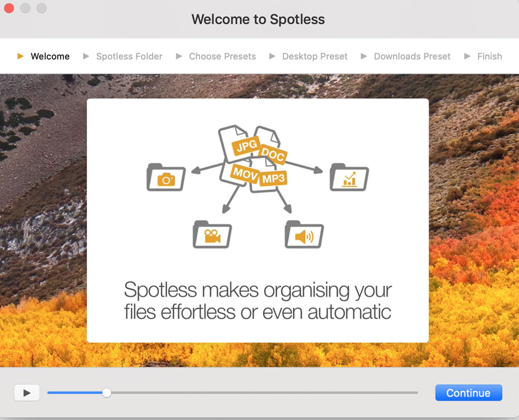
Task: Click the 'Welcome to Spotless' window title
Action: click(258, 19)
